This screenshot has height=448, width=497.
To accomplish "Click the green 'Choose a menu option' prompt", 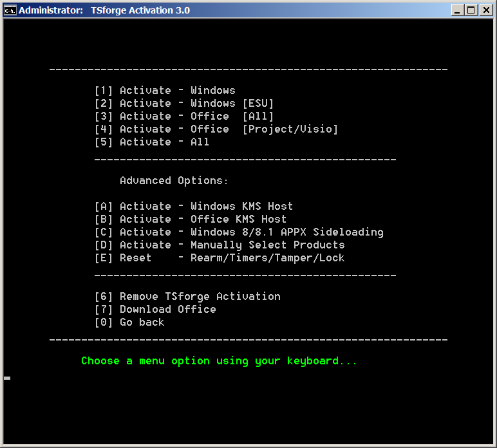I will pyautogui.click(x=219, y=361).
